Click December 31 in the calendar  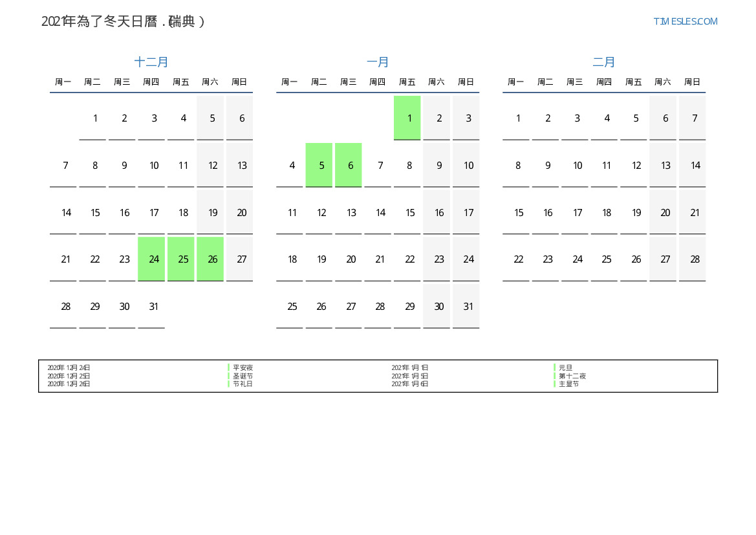tap(154, 306)
